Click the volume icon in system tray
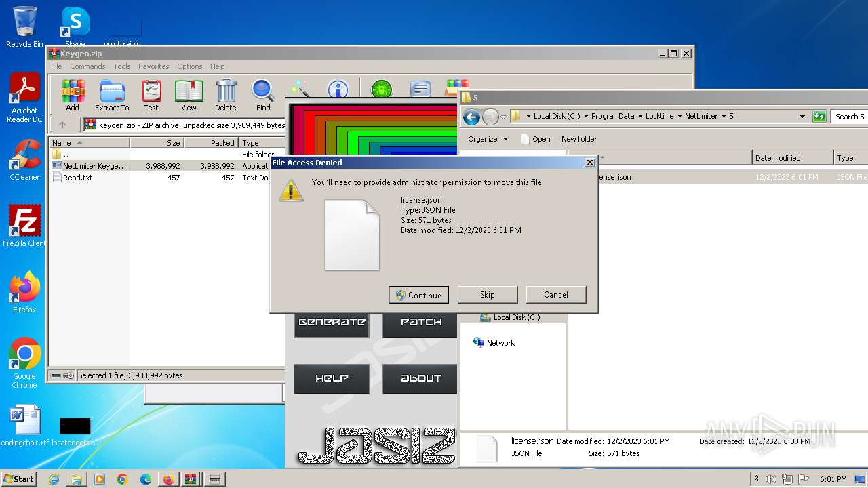The image size is (868, 488). (771, 479)
